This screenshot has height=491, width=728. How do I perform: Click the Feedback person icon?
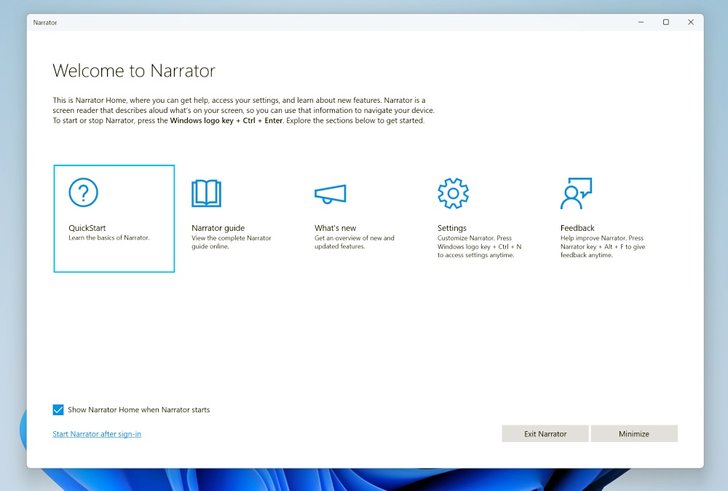576,193
